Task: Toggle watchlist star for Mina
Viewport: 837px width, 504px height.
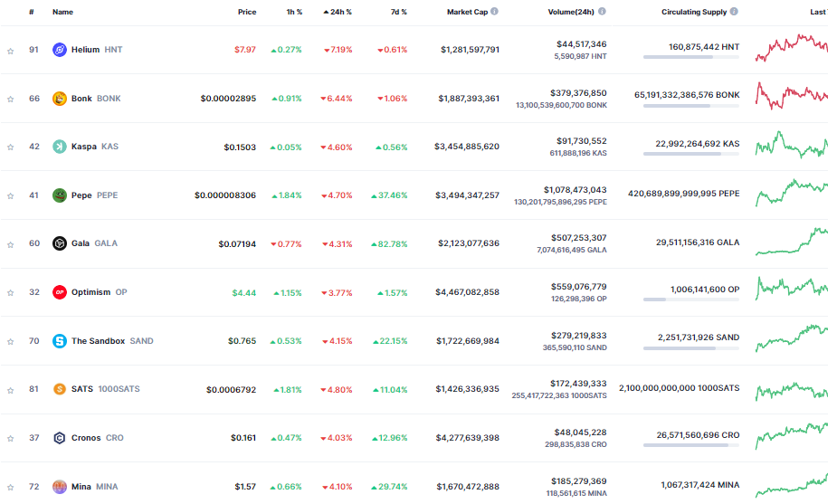Action: point(10,488)
